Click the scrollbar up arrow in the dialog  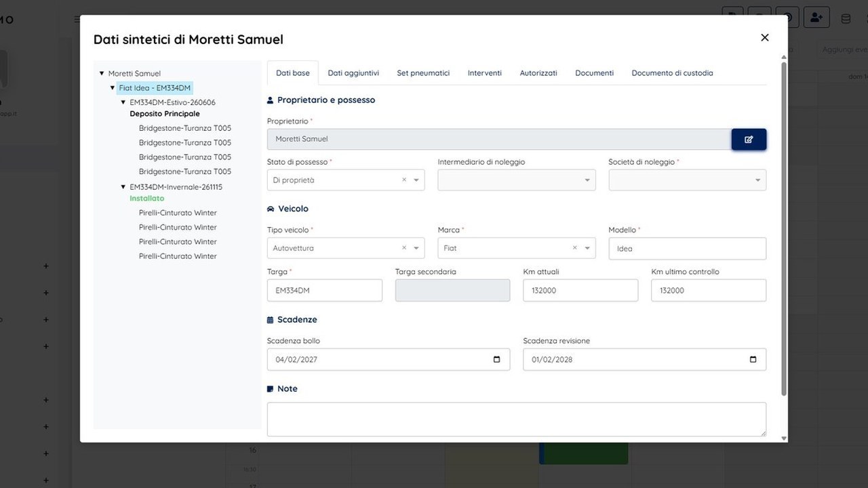tap(785, 58)
